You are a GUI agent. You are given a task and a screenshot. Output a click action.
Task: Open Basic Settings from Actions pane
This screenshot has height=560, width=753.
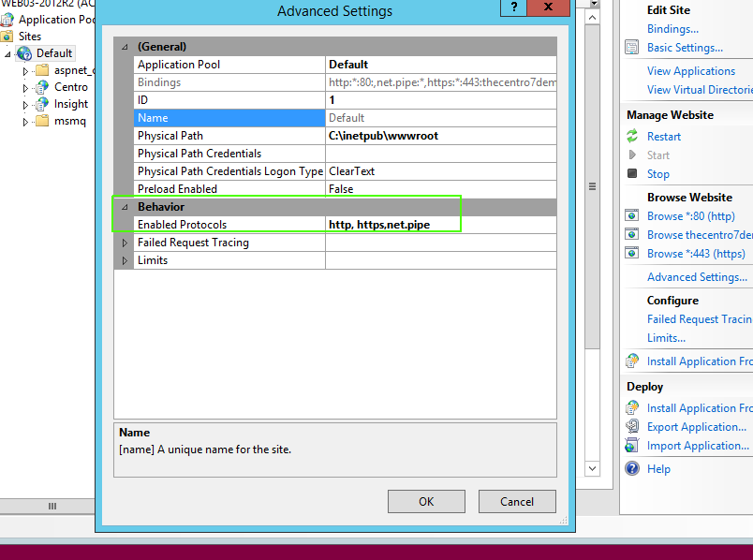[x=685, y=48]
